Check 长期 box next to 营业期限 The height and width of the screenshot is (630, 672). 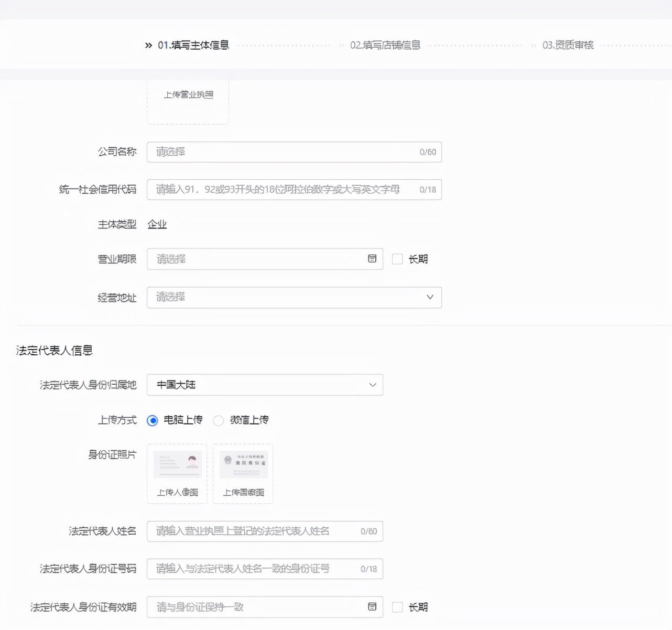[397, 259]
